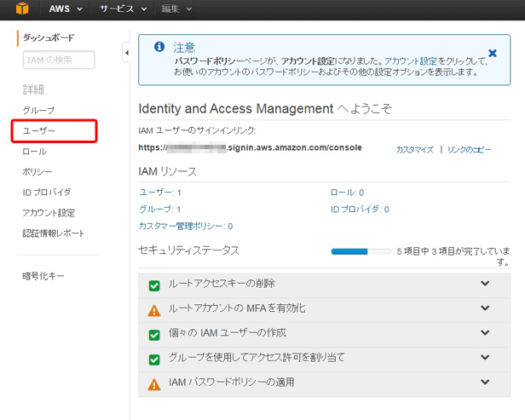Click green check beside ルートアクセスキーの削除

point(154,285)
